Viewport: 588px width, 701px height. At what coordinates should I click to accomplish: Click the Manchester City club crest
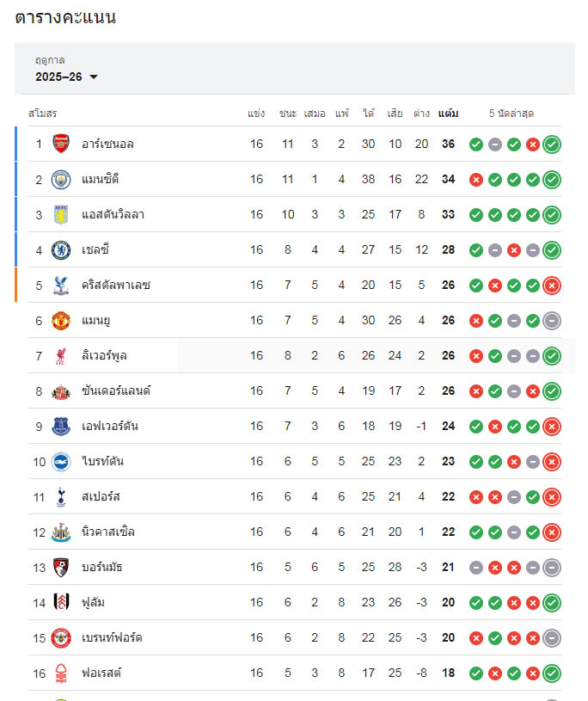pos(60,179)
